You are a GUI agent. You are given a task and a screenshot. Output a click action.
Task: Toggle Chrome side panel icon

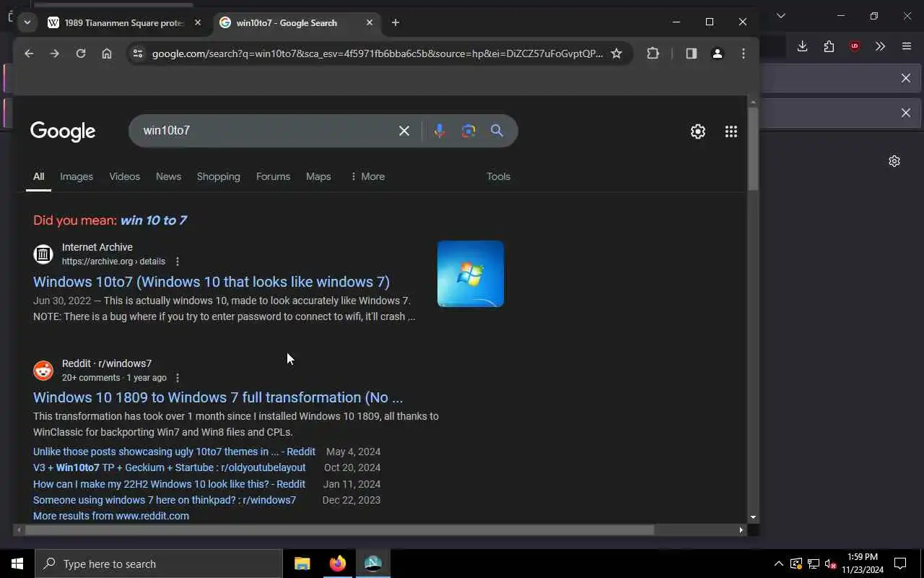point(692,53)
